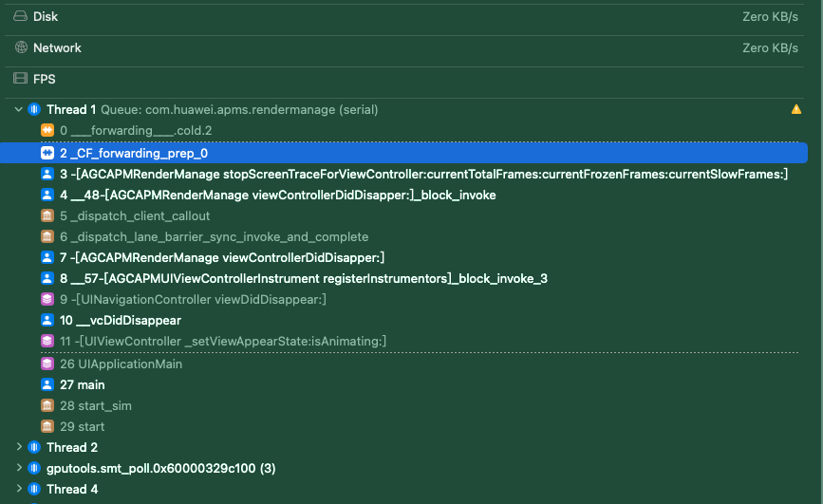Click the Network globe icon
The width and height of the screenshot is (823, 504).
click(x=21, y=47)
